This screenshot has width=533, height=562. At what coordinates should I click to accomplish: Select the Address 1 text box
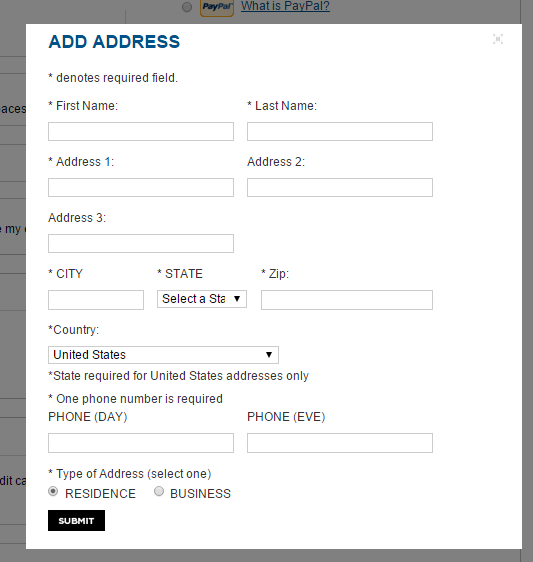141,187
